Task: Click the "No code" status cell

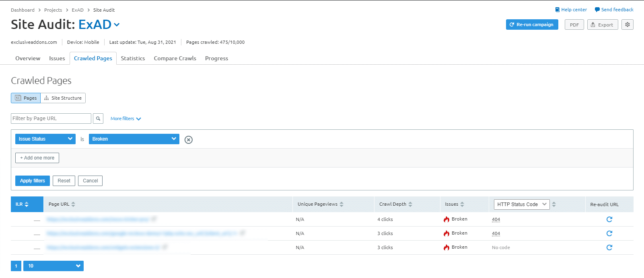Action: [x=501, y=247]
